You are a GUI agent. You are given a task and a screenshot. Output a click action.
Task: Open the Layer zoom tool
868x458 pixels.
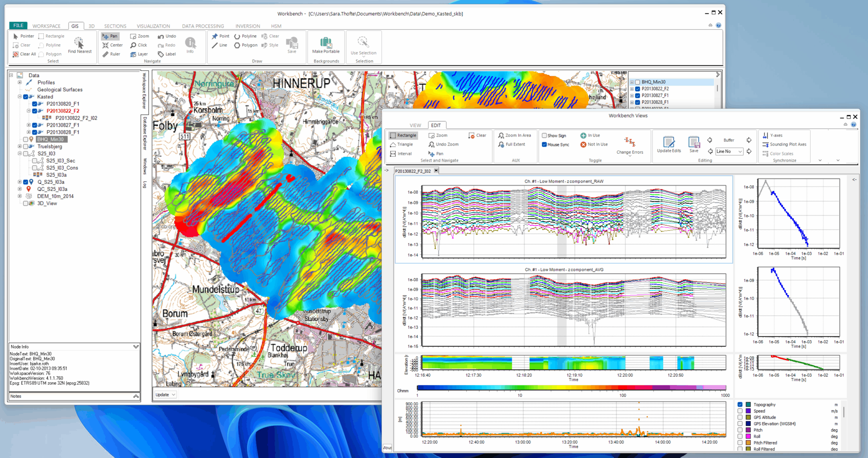pyautogui.click(x=139, y=54)
